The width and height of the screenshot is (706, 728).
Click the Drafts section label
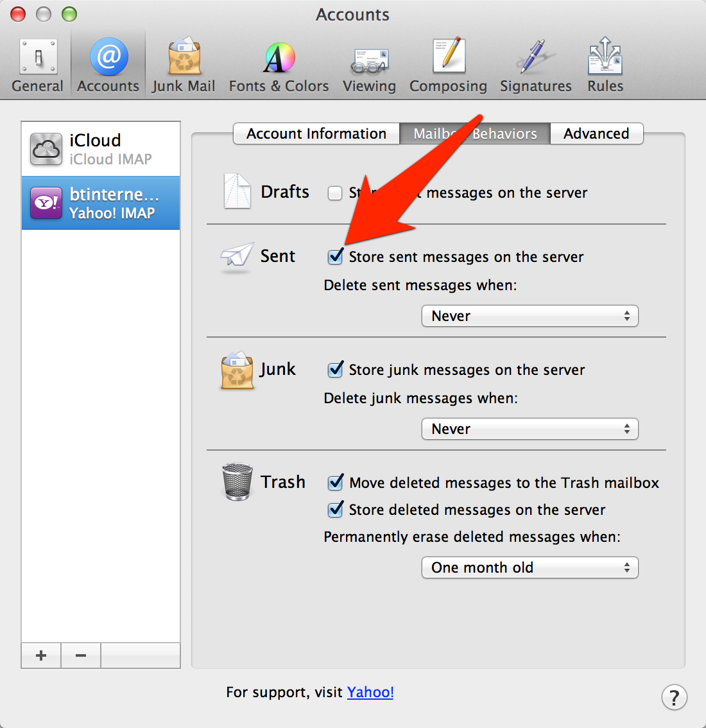[284, 192]
